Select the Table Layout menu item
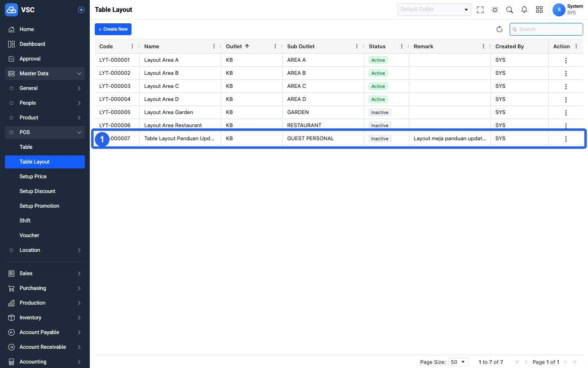Image resolution: width=588 pixels, height=368 pixels. tap(45, 162)
